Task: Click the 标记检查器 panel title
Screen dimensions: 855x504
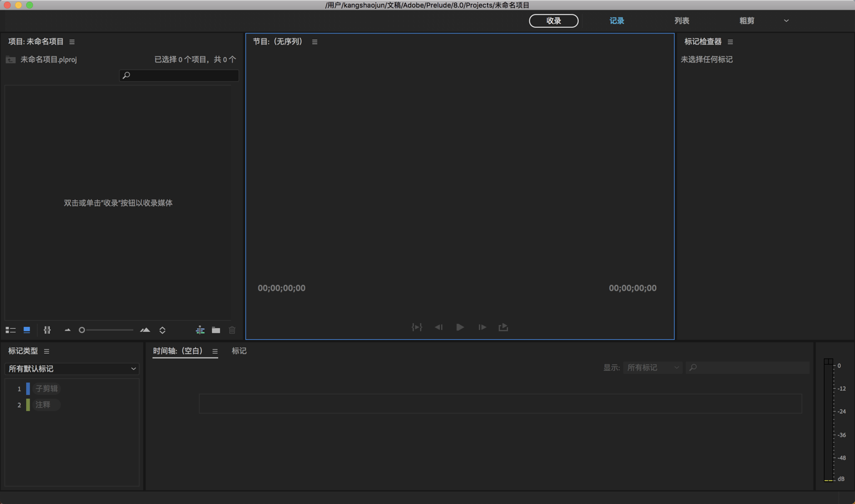Action: tap(703, 42)
